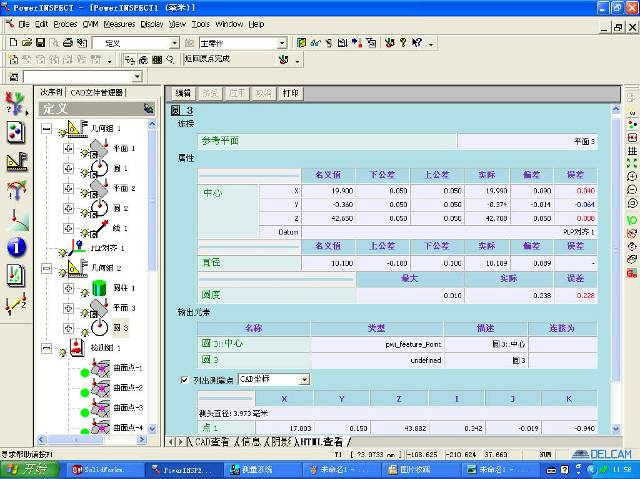Click the 打印 button
The image size is (640, 479).
pos(290,93)
